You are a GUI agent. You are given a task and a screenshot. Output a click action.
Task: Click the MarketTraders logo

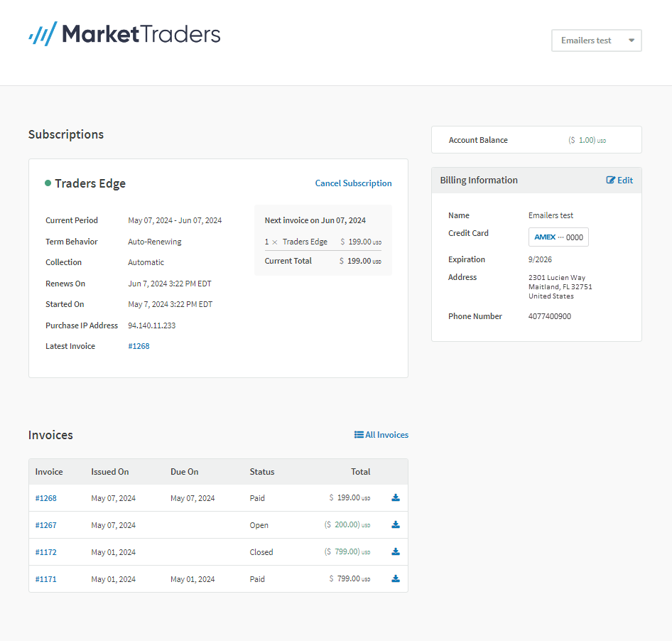tap(124, 33)
